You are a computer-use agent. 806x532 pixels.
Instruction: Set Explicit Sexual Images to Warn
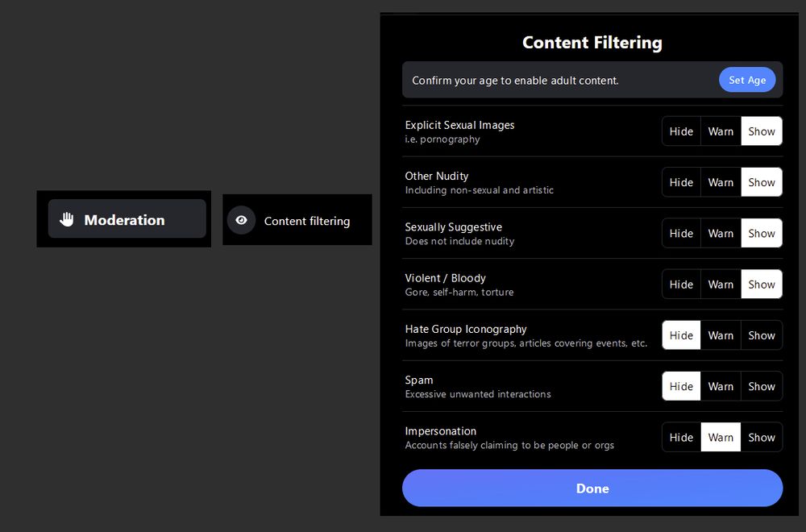pos(721,131)
